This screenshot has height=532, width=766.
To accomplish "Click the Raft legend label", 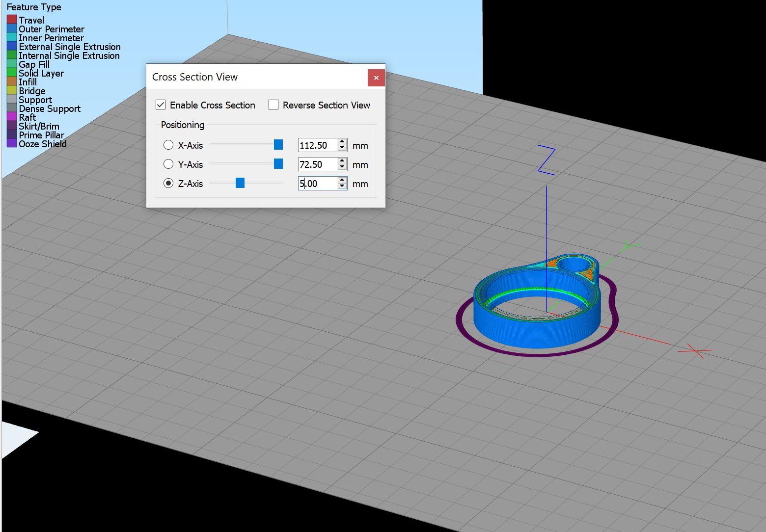I will [27, 117].
